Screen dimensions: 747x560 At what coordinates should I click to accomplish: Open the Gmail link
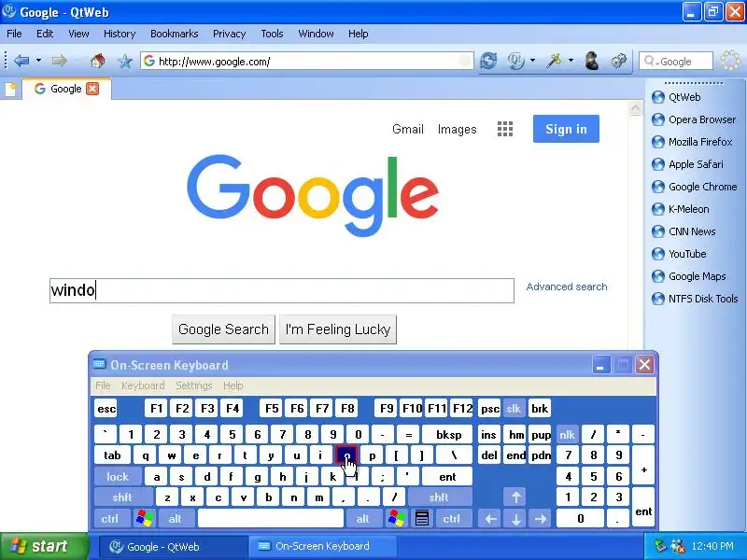point(408,129)
